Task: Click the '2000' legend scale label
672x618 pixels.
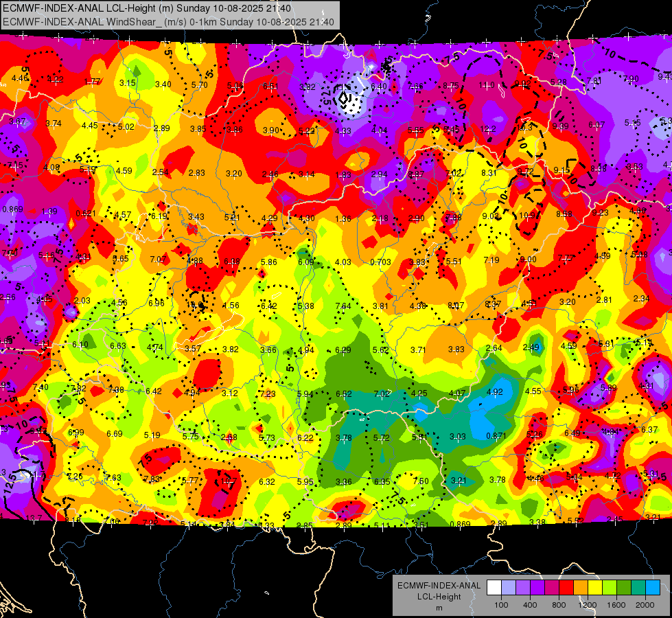Action: [x=645, y=605]
